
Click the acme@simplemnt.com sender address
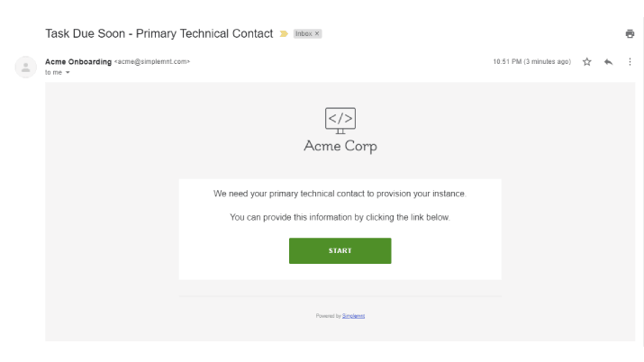(152, 61)
